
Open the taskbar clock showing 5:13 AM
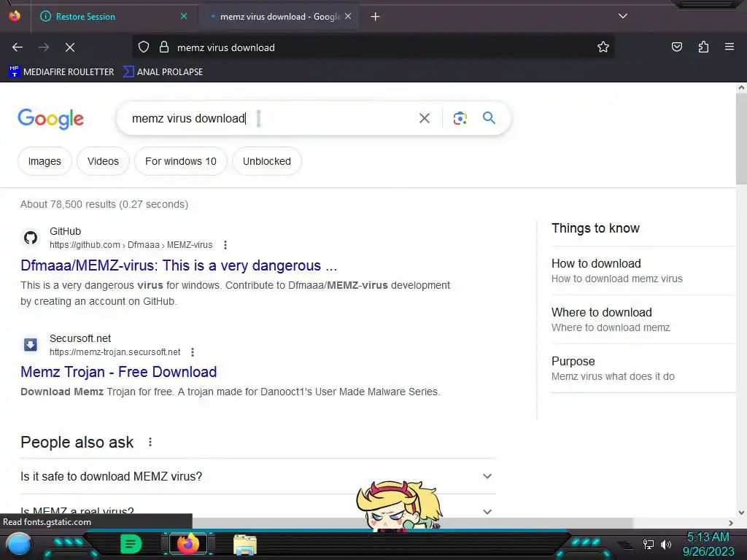pos(708,544)
